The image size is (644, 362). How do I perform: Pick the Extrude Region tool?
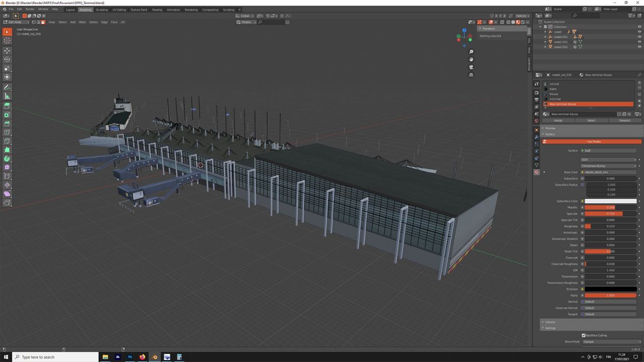click(x=7, y=106)
